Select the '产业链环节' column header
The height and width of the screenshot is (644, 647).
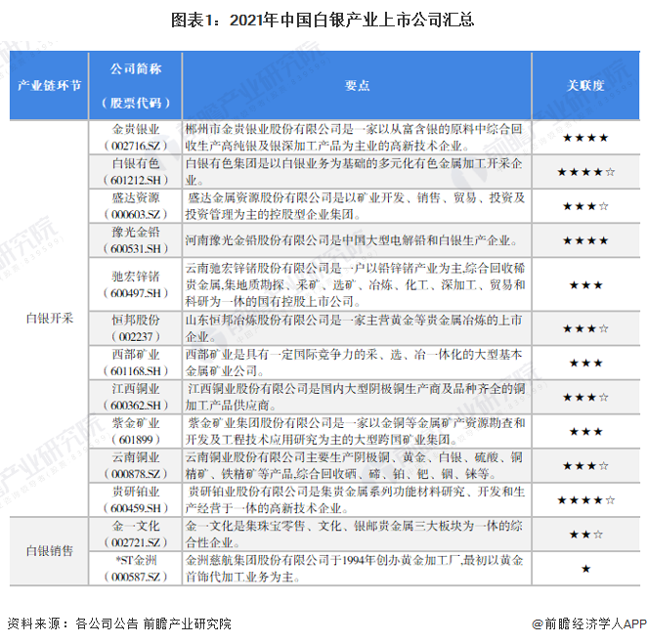49,85
